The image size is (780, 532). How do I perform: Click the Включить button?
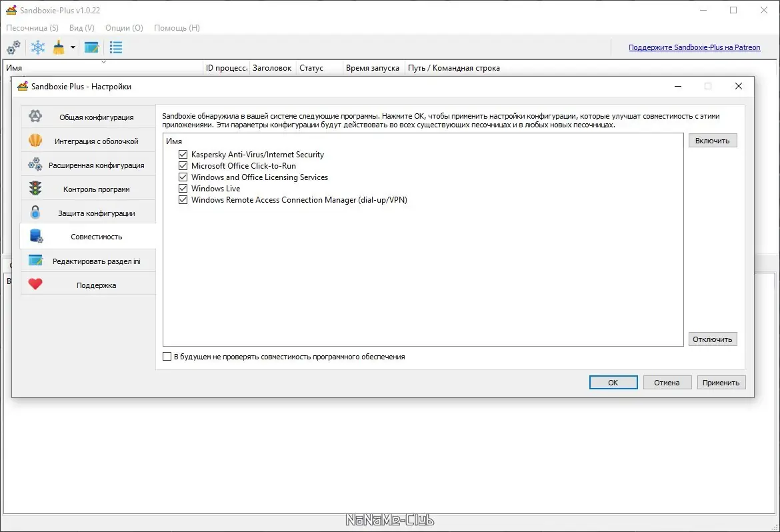click(713, 141)
